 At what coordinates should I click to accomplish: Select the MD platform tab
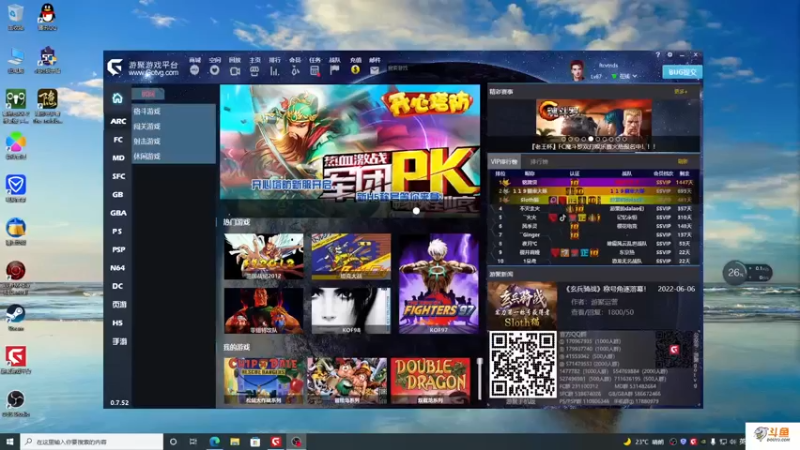point(118,158)
